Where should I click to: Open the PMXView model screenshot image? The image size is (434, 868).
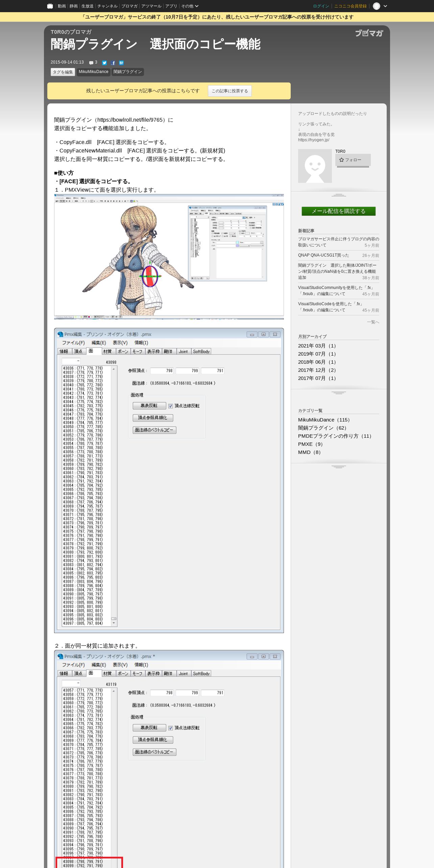click(x=169, y=257)
